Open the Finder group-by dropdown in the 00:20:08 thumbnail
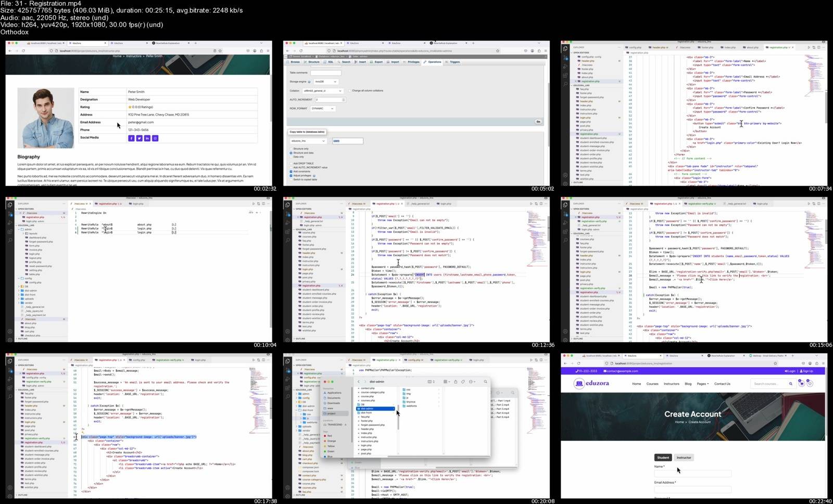This screenshot has width=833, height=504. tap(447, 382)
